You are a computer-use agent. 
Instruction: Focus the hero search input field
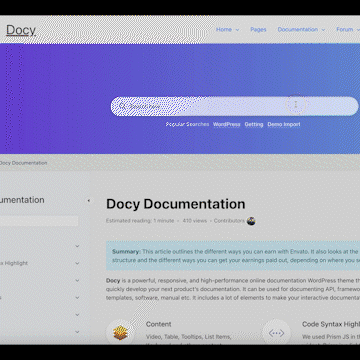tap(235, 106)
